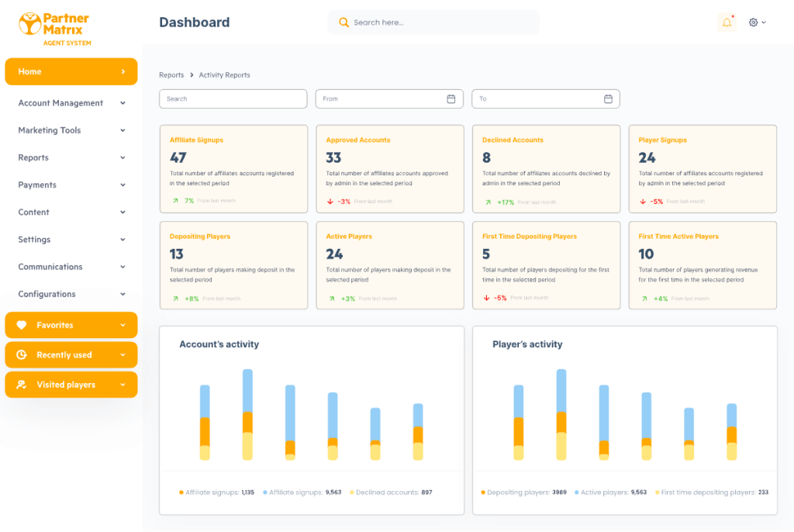Expand the Account Management menu

point(71,103)
